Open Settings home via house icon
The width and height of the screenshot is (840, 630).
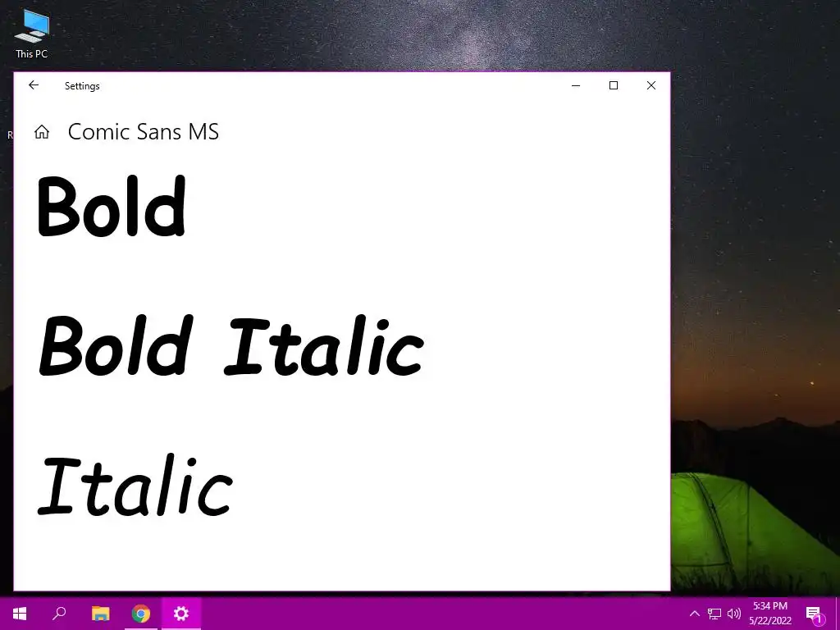(42, 132)
